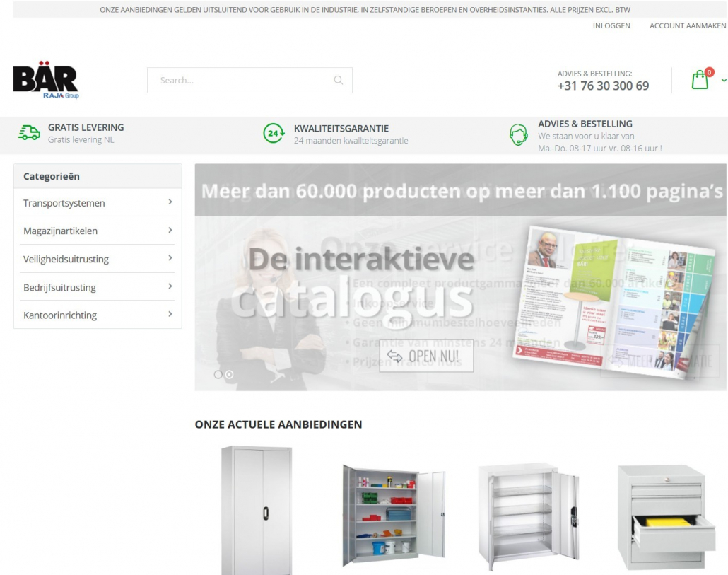Click into the Search input field

(240, 80)
